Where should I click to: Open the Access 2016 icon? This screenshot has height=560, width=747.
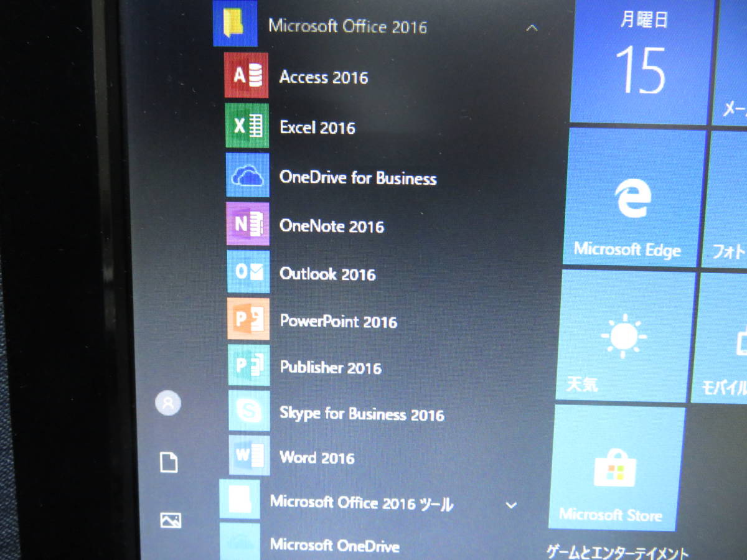(247, 75)
